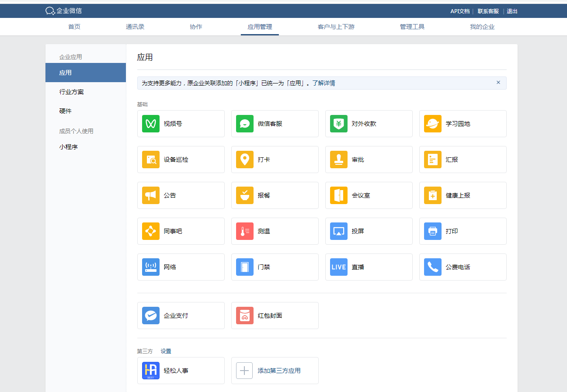Click 设置 next to 第三方 section
567x392 pixels.
(x=166, y=351)
